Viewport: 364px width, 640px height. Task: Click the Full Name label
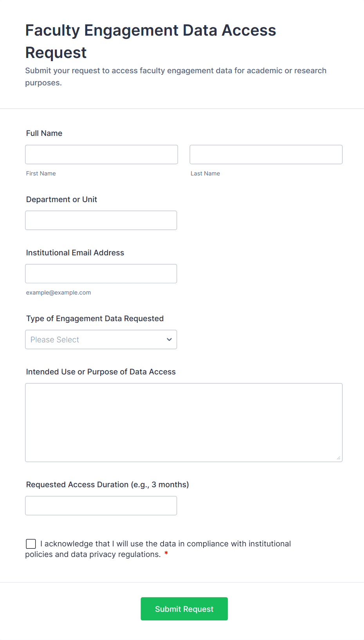44,133
